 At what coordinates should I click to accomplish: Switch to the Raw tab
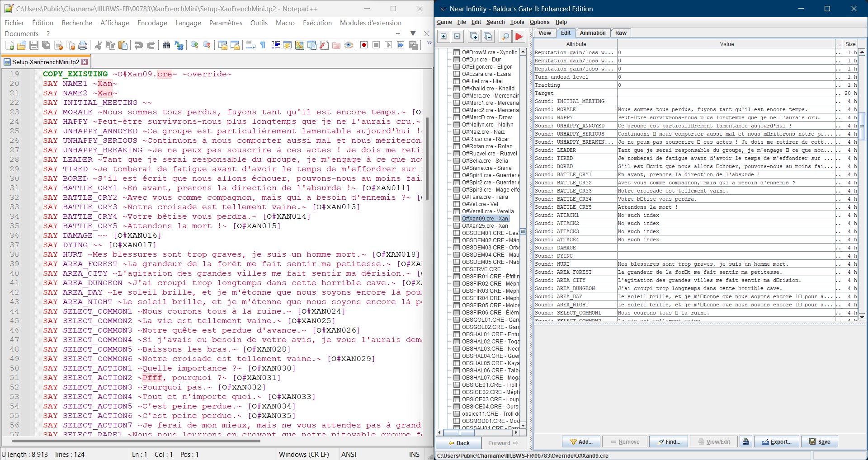click(621, 33)
